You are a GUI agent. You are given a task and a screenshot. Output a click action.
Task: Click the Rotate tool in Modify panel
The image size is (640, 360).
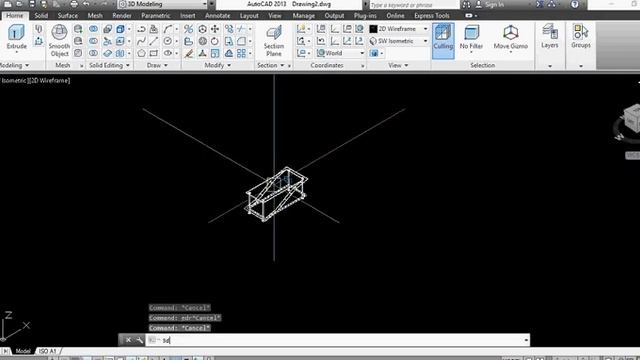click(x=215, y=41)
